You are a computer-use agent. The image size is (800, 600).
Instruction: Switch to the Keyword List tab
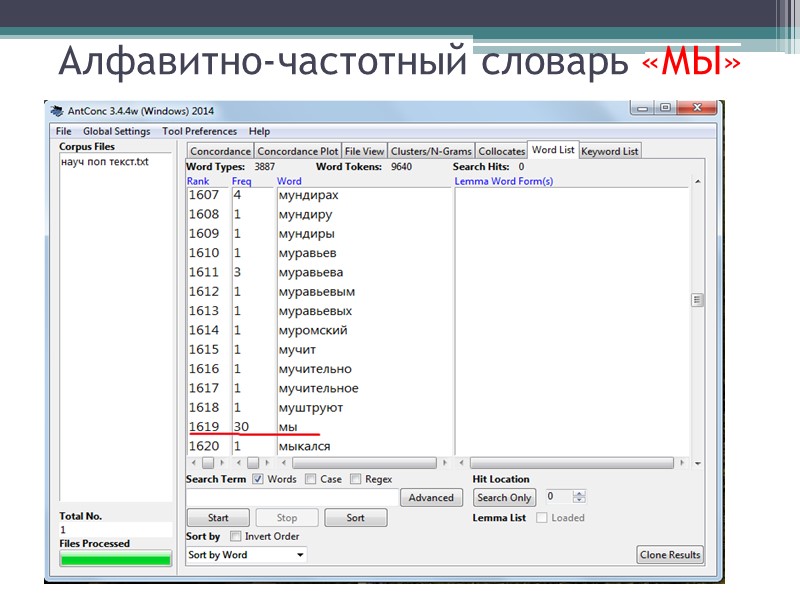tap(610, 150)
